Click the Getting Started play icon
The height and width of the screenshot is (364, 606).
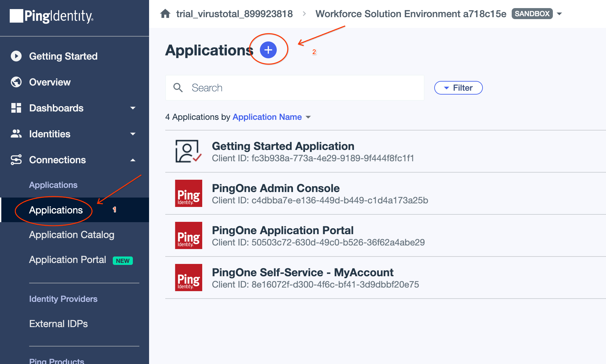click(x=16, y=56)
